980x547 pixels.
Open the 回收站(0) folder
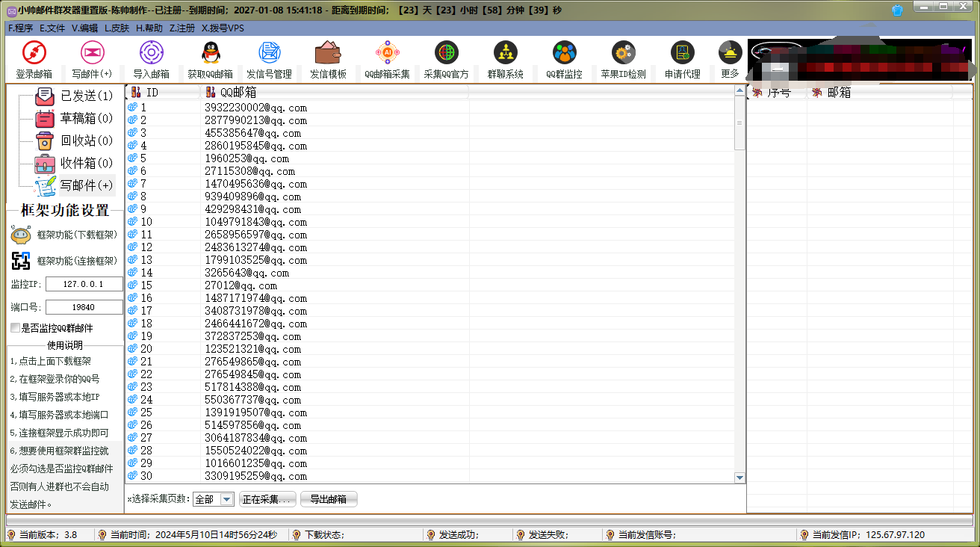pos(75,140)
